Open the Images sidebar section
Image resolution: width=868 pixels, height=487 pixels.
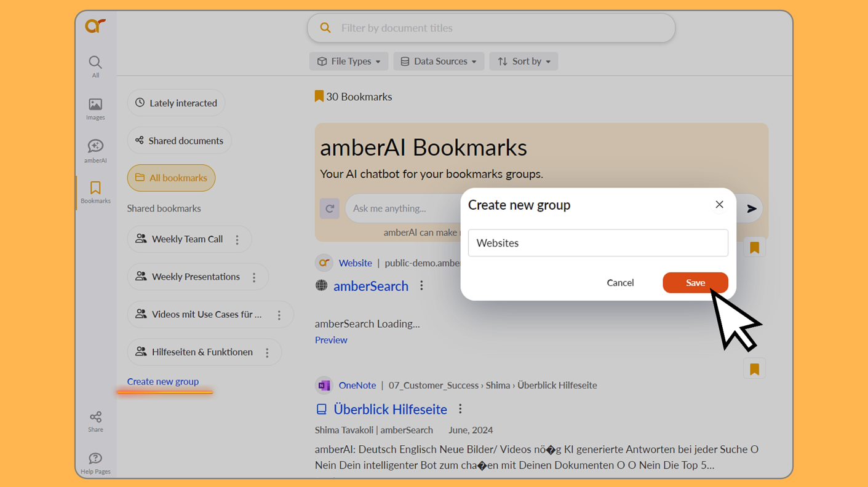95,109
